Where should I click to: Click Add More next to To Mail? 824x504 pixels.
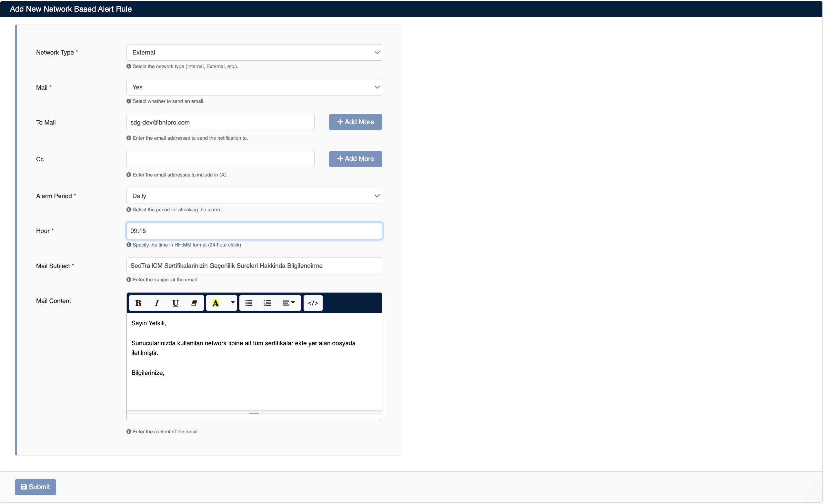click(x=356, y=122)
